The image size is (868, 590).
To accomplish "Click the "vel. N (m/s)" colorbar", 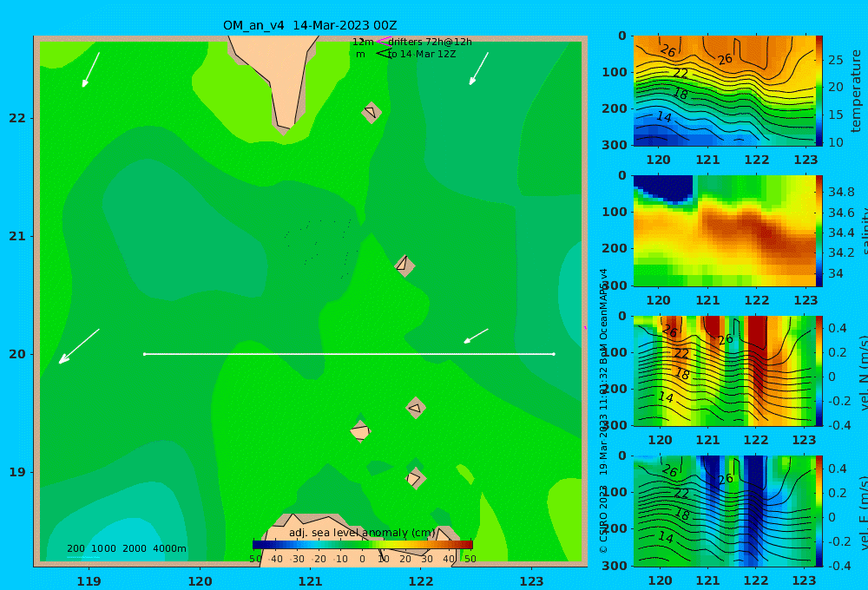I will point(819,370).
